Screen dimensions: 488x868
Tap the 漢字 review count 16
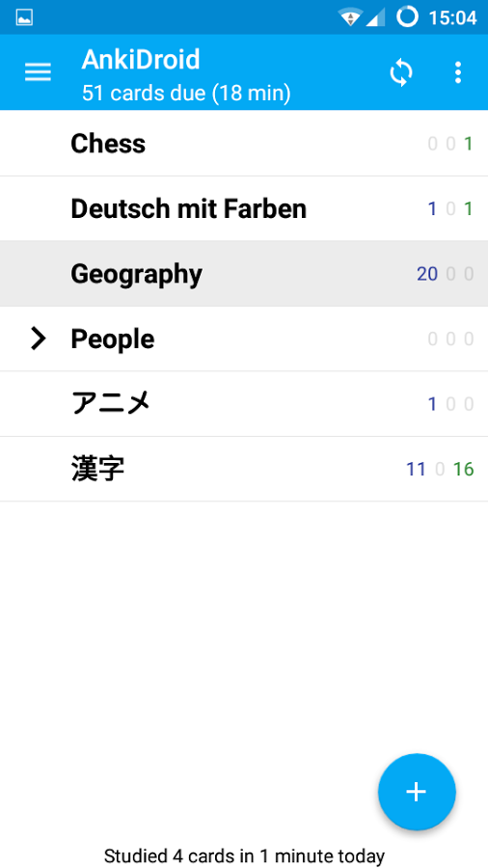pos(464,470)
